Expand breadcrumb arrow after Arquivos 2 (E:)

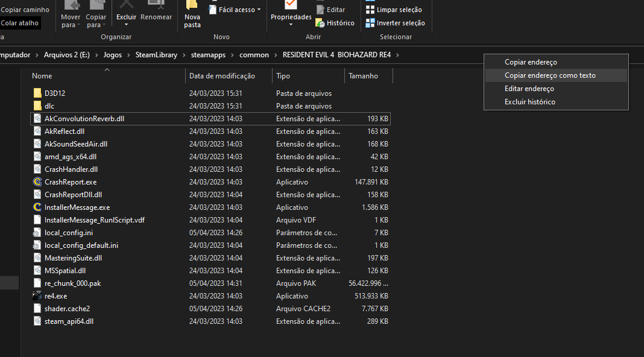pyautogui.click(x=96, y=55)
